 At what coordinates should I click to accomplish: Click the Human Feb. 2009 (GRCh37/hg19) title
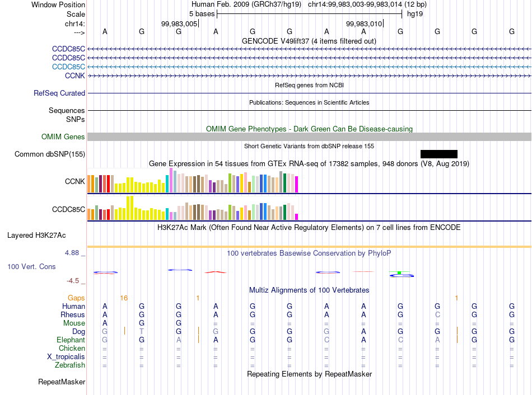[x=246, y=4]
